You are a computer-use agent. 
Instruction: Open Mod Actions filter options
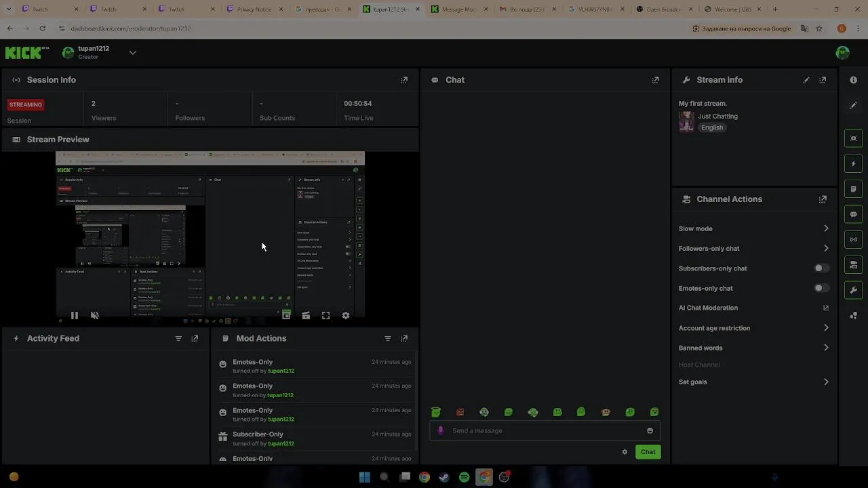pyautogui.click(x=388, y=338)
